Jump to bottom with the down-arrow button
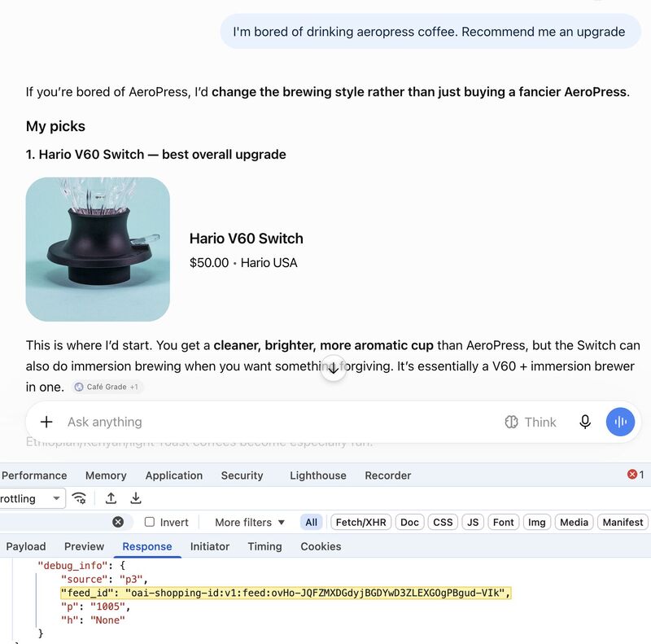 tap(334, 368)
